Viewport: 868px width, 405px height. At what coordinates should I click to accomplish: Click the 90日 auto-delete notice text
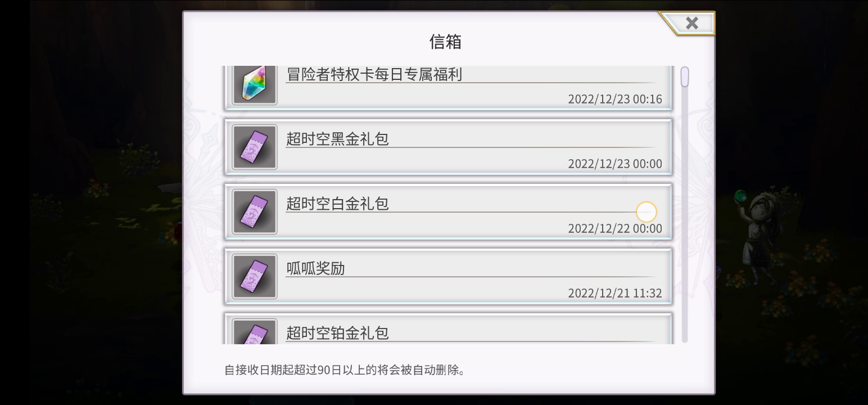pyautogui.click(x=345, y=370)
